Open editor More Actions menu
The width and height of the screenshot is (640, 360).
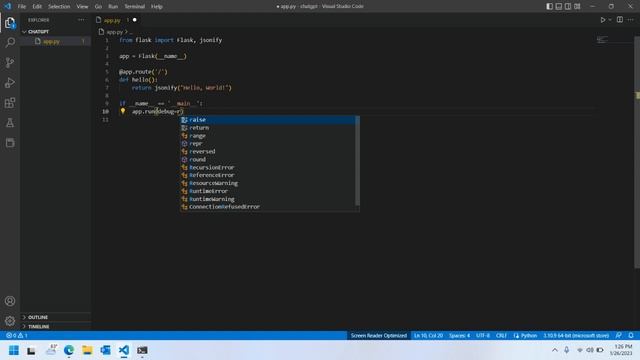[631, 20]
